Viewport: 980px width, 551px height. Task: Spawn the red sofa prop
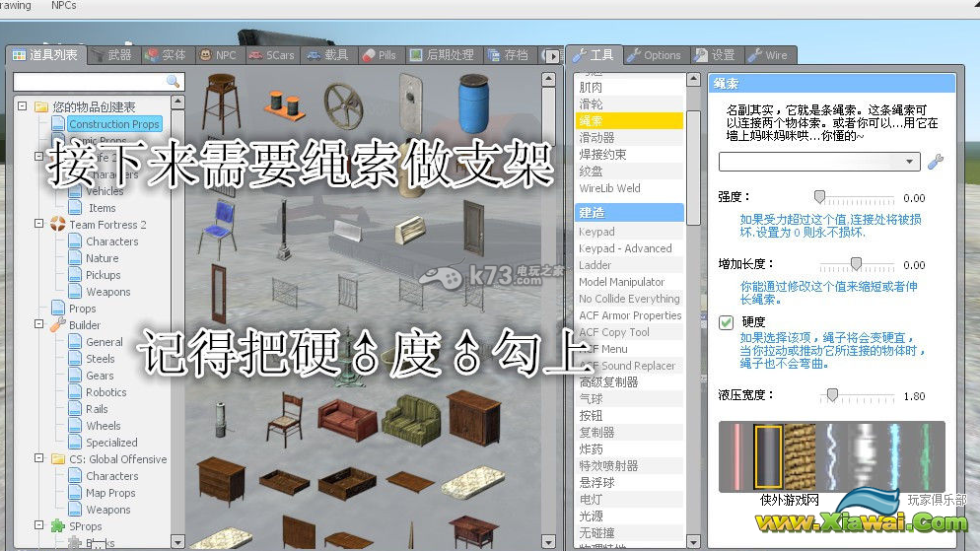pos(347,420)
